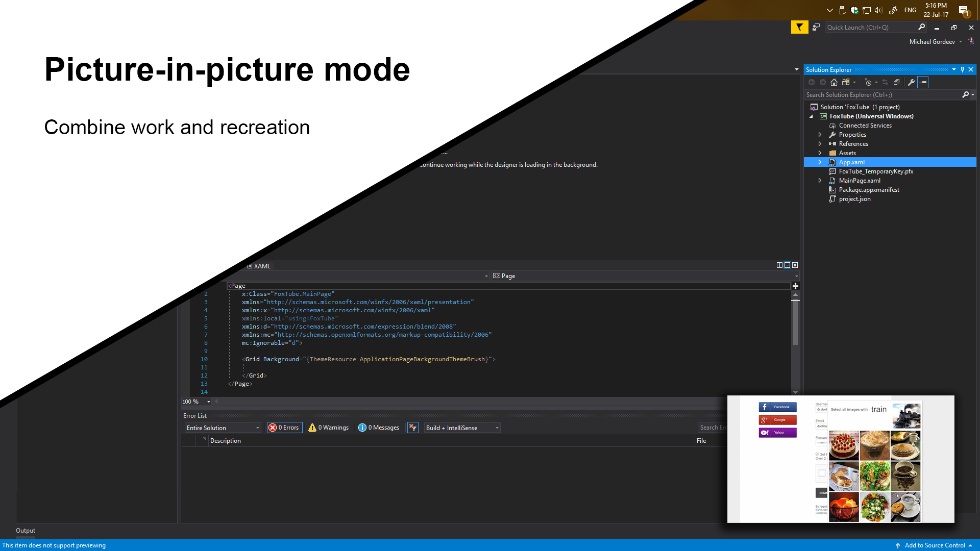Open Properties via the wrench icon
Viewport: 980px width, 551px height.
point(911,82)
